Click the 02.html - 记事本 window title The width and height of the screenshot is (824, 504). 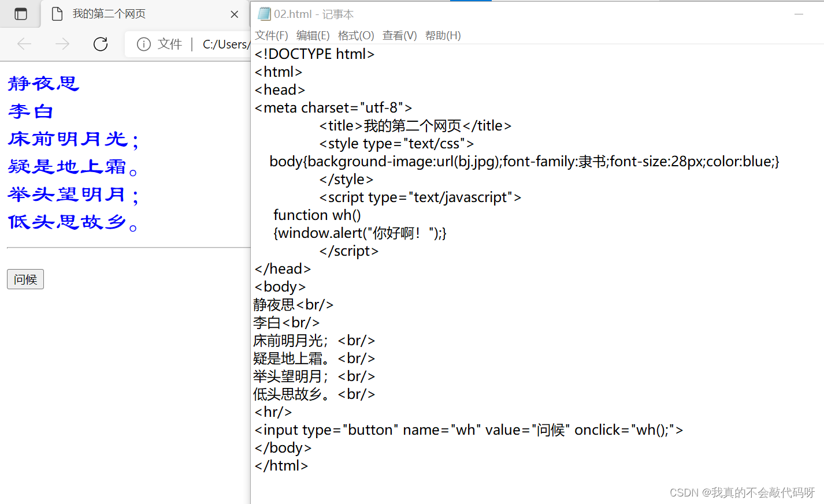(x=314, y=14)
